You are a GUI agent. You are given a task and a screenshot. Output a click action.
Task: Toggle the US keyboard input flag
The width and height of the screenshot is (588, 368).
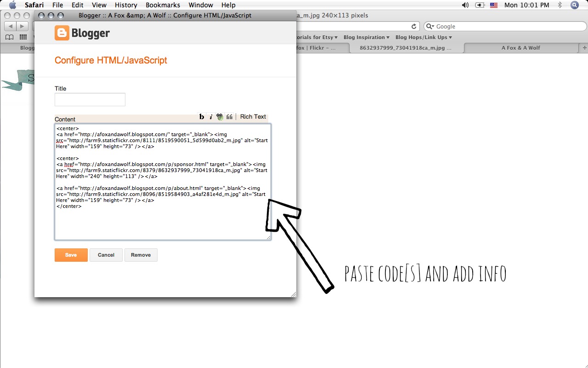click(x=494, y=5)
